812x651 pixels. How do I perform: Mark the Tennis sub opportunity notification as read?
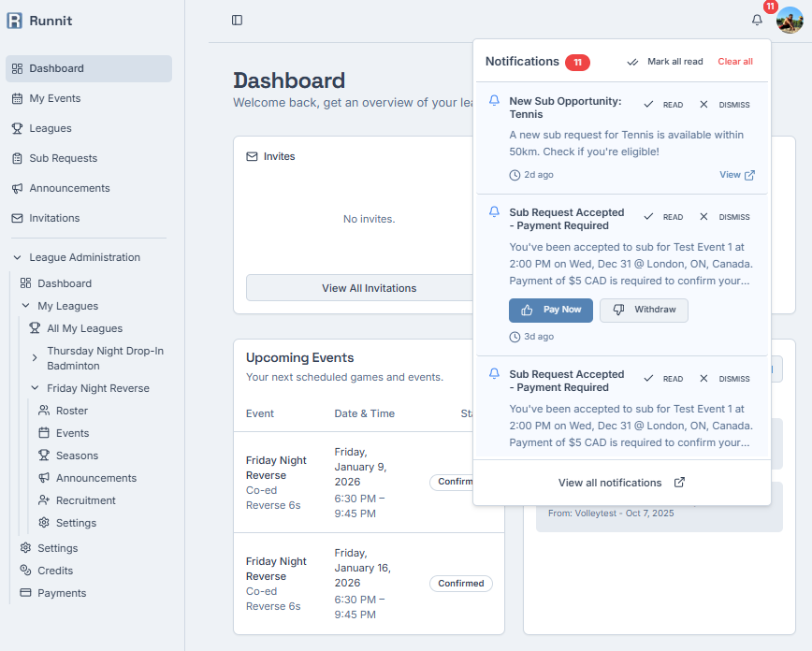click(x=662, y=104)
